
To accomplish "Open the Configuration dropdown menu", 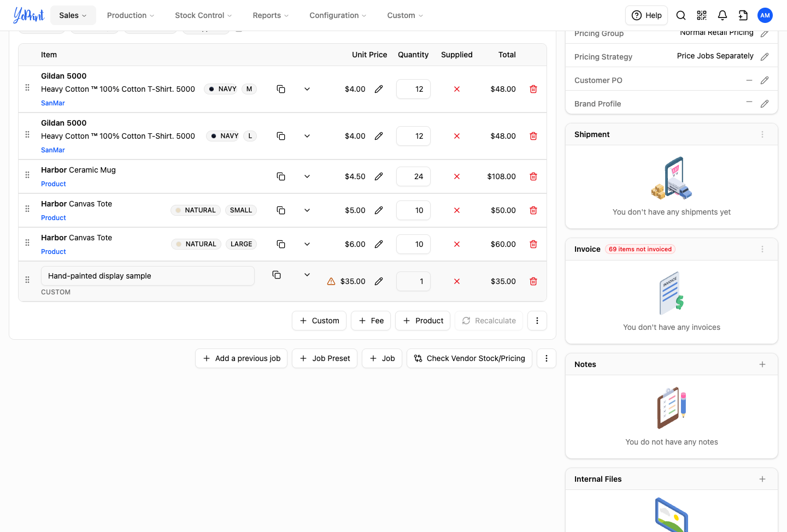I will [x=338, y=15].
